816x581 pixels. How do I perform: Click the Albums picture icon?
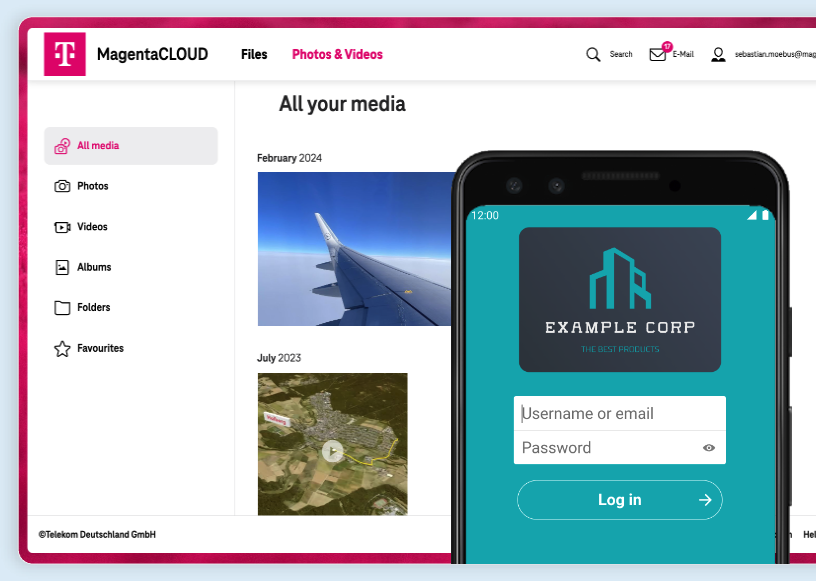point(62,267)
